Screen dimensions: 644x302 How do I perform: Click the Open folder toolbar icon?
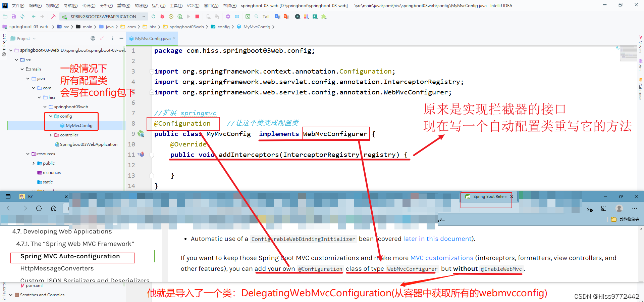coord(5,16)
